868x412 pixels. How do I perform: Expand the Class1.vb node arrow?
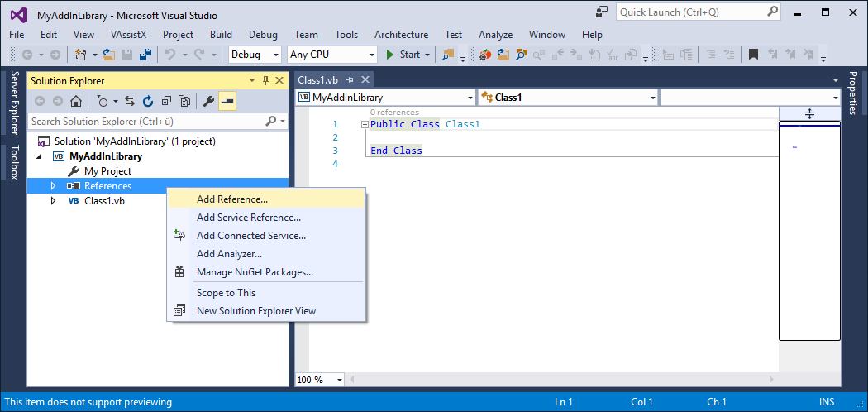click(53, 201)
